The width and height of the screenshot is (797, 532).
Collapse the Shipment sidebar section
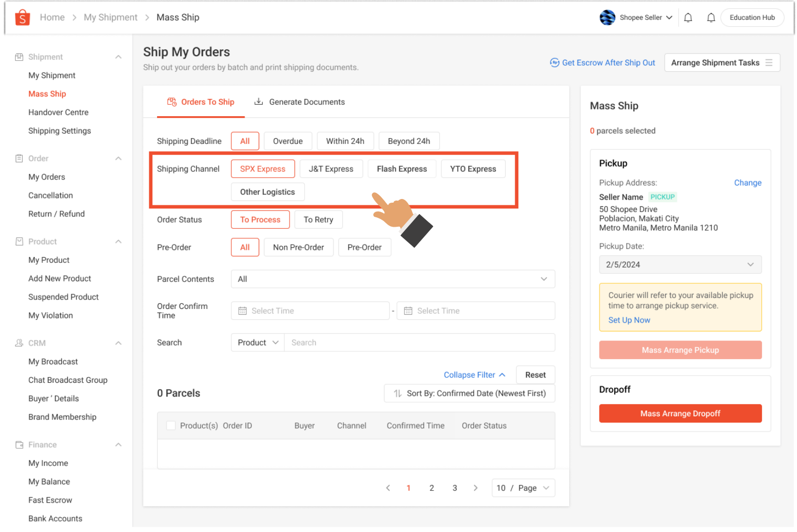pyautogui.click(x=118, y=57)
